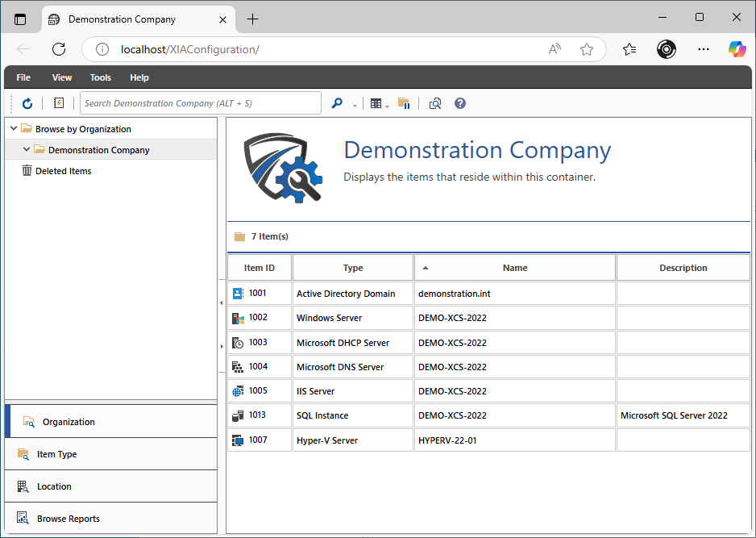Image resolution: width=756 pixels, height=538 pixels.
Task: Focus the Search Demonstration Company field
Action: (x=201, y=102)
